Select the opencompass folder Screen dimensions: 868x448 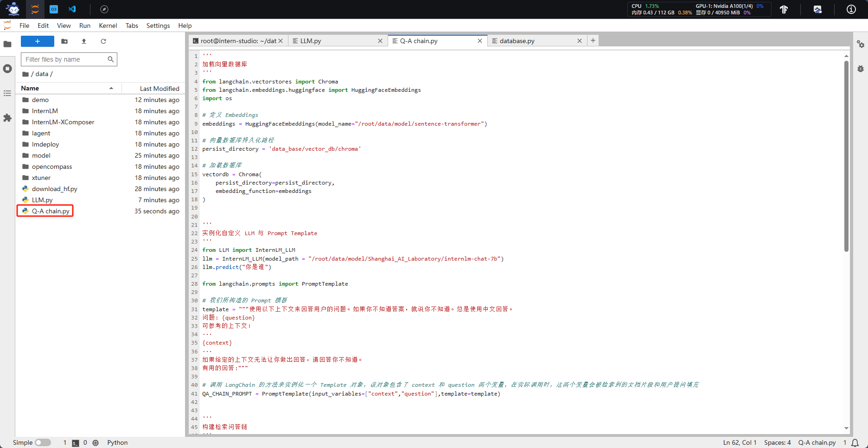pos(101,166)
